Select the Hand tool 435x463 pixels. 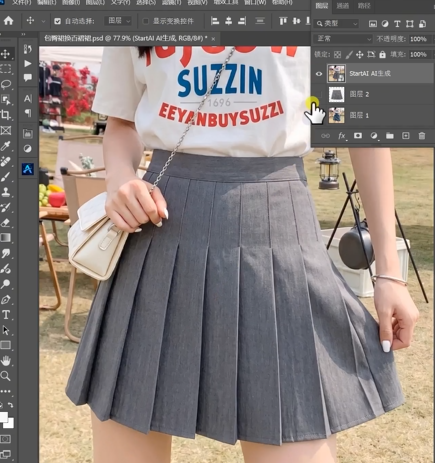[6, 360]
